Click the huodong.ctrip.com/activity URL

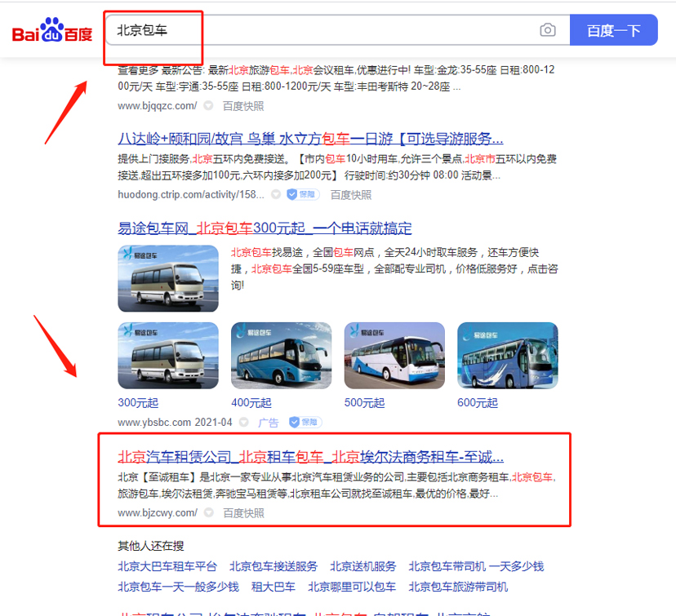point(191,195)
